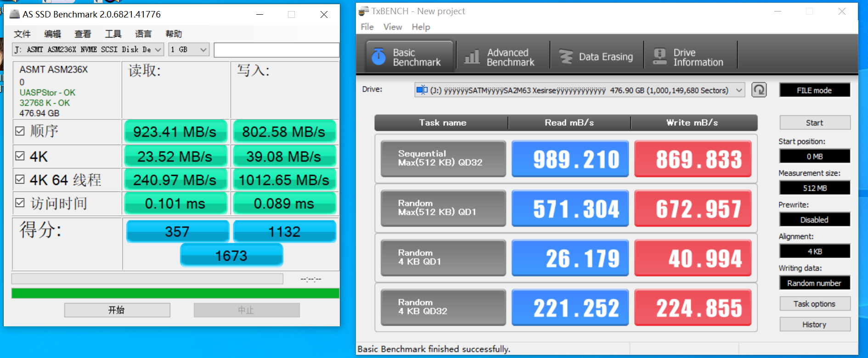Click the empty text field beside 1 GB dropdown
This screenshot has height=358, width=868.
(x=276, y=50)
